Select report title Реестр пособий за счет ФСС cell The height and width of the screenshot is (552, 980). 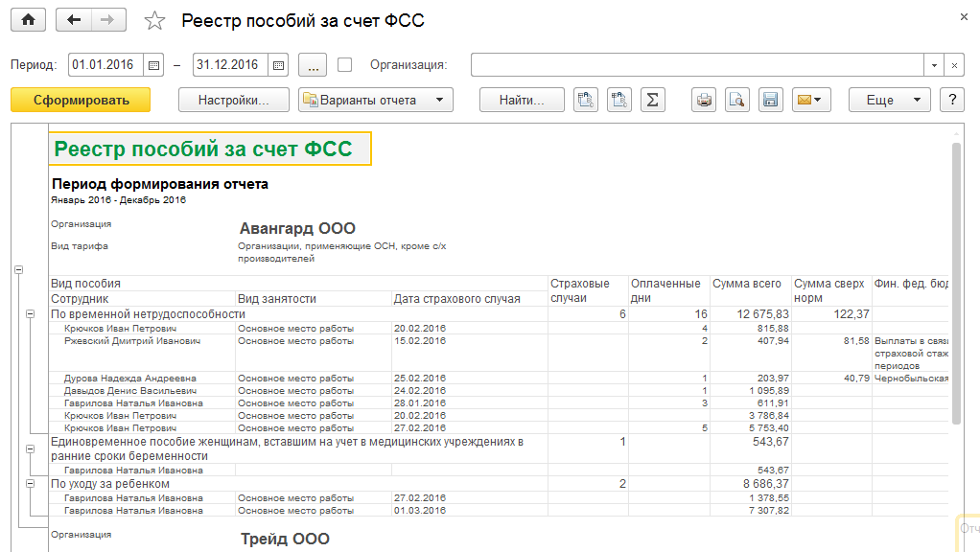[x=210, y=149]
